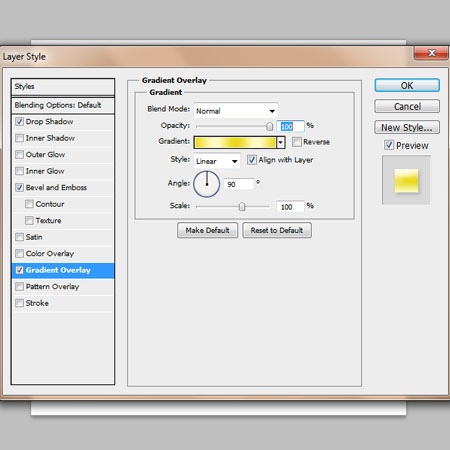Click the Make Default button
Screen dimensions: 450x450
pyautogui.click(x=207, y=230)
